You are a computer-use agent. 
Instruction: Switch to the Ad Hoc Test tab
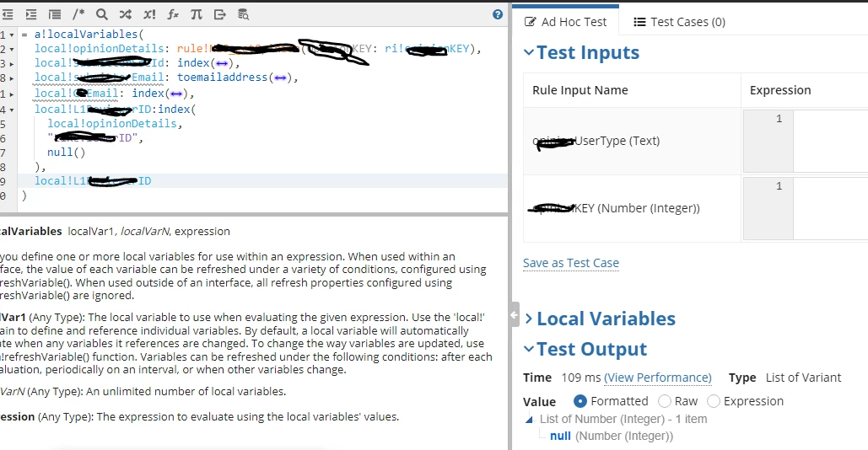click(x=566, y=22)
